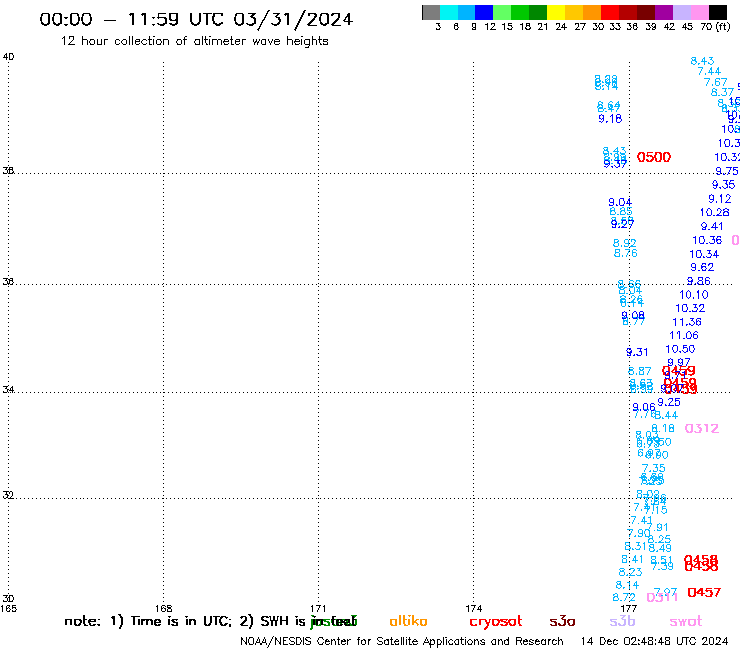Click the wave height value '8.92'
740x650 pixels.
624,244
